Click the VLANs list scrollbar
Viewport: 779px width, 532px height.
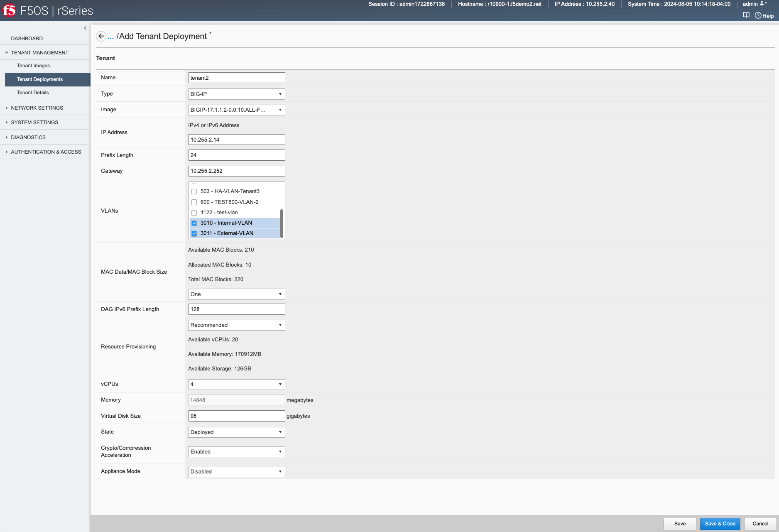click(282, 223)
